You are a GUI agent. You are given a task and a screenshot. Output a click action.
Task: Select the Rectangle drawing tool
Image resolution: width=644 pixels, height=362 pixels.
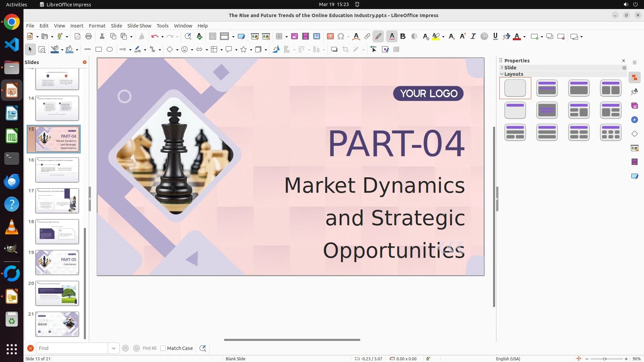99,50
